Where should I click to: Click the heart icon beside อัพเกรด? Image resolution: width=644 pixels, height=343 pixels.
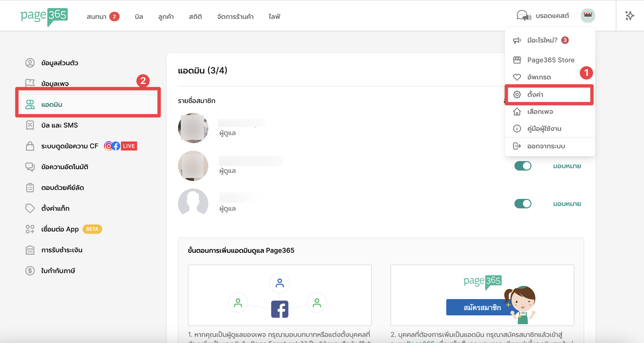pyautogui.click(x=517, y=77)
